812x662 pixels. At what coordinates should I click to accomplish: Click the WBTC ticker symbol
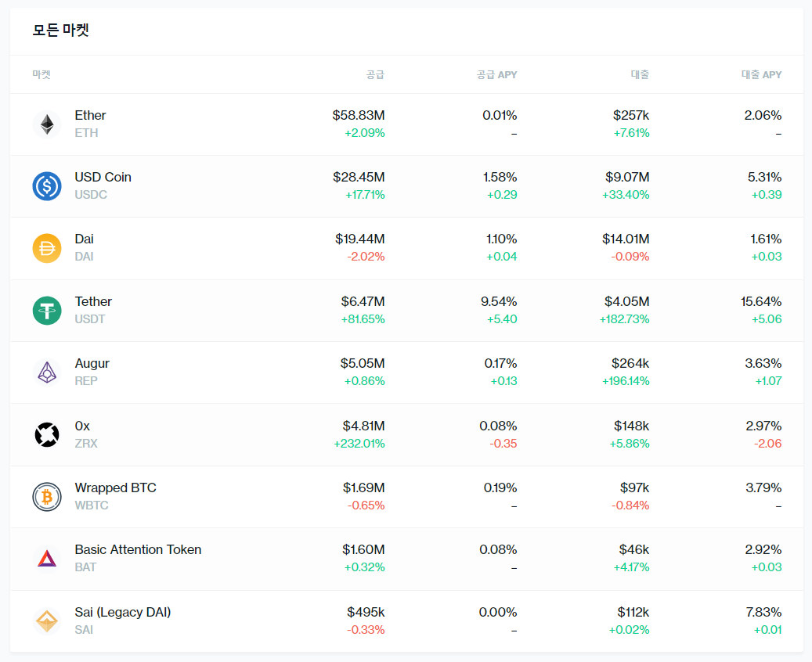coord(92,505)
